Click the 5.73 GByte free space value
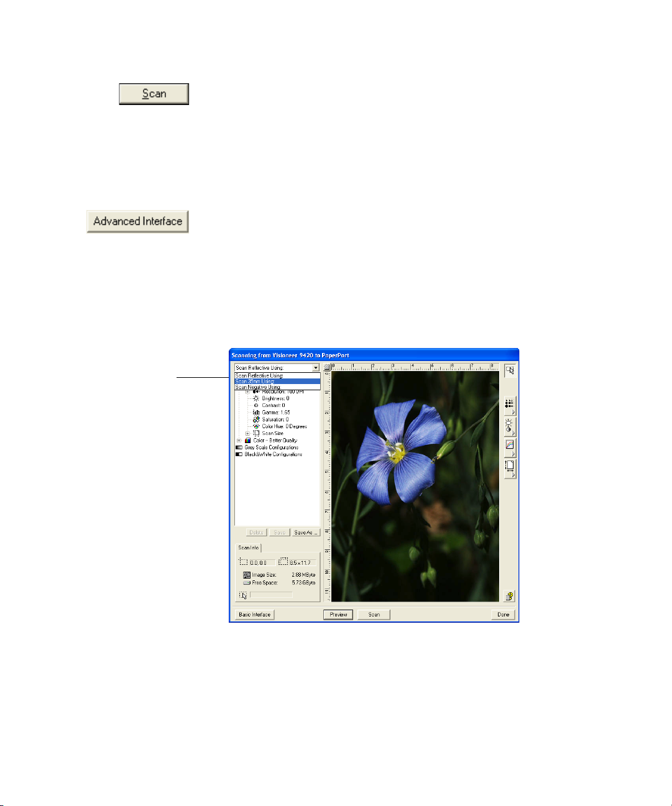The image size is (672, 806). click(303, 583)
